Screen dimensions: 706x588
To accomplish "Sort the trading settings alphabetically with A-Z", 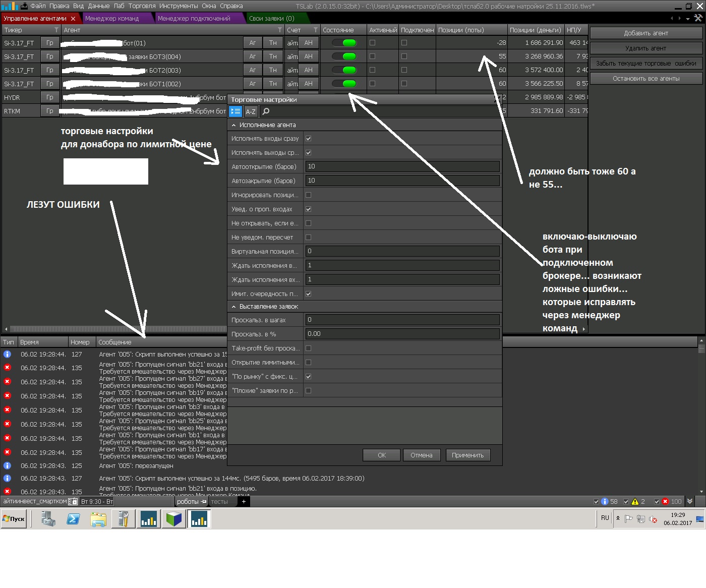I will [251, 111].
